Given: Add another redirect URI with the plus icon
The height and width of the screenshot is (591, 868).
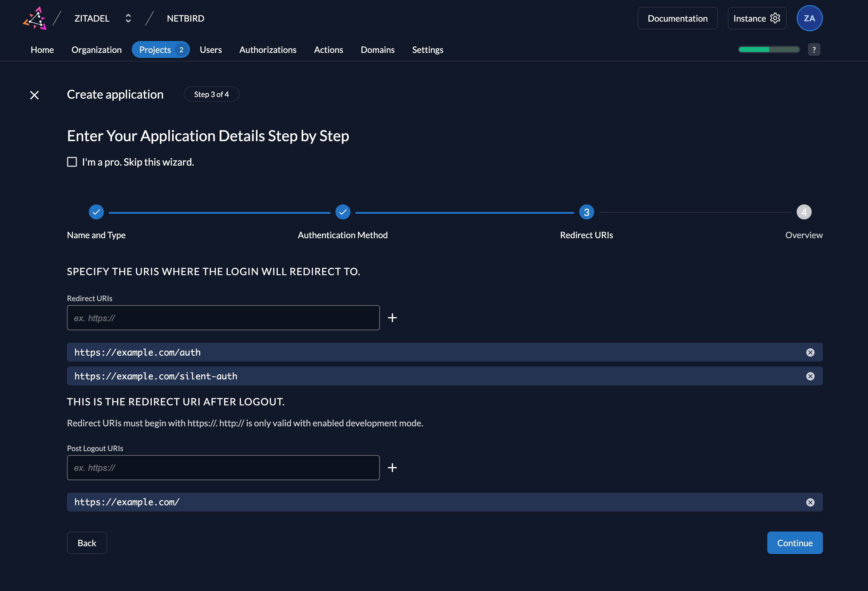Looking at the screenshot, I should tap(393, 317).
